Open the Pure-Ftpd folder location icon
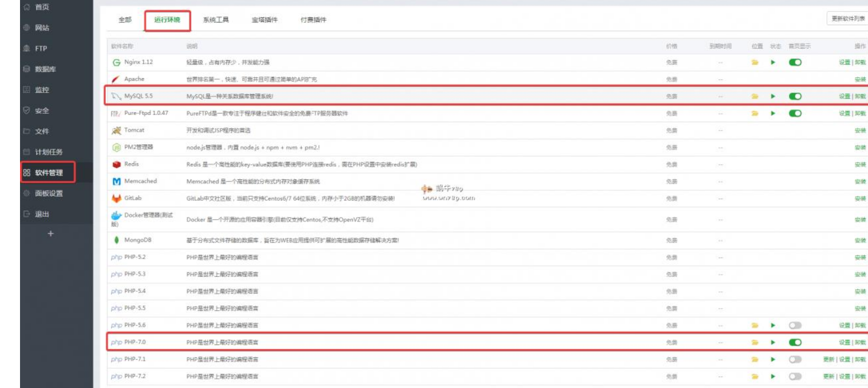This screenshot has width=868, height=388. pyautogui.click(x=755, y=113)
